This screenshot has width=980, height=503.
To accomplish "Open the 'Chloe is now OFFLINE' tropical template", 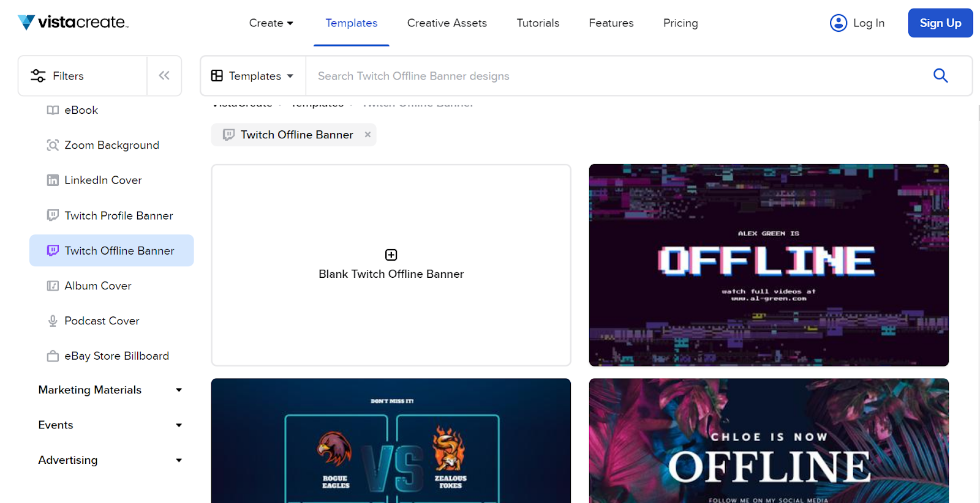I will 769,441.
